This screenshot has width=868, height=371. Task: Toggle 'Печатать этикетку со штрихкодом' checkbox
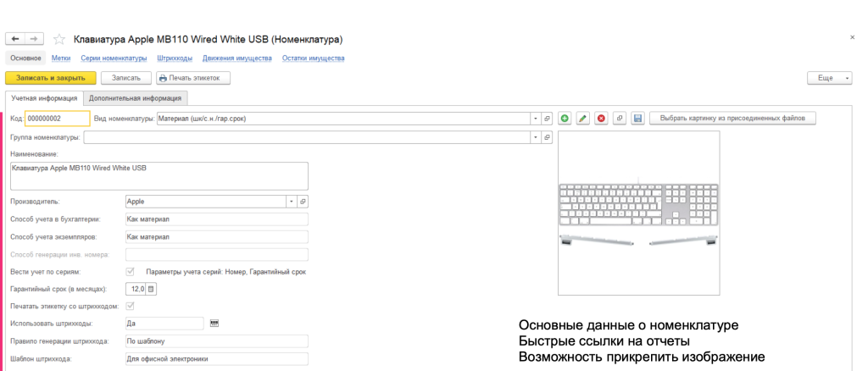[x=130, y=306]
